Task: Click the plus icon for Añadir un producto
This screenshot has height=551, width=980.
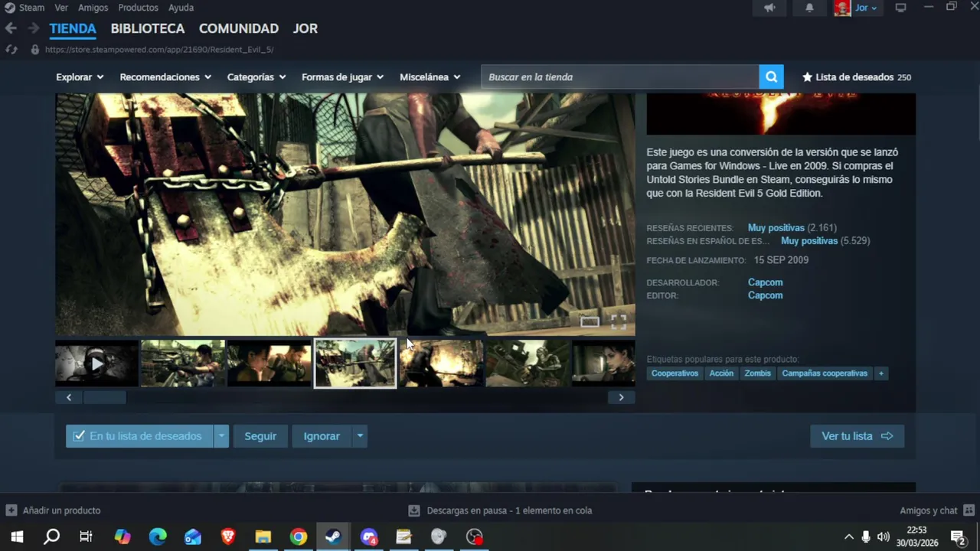Action: (x=11, y=510)
